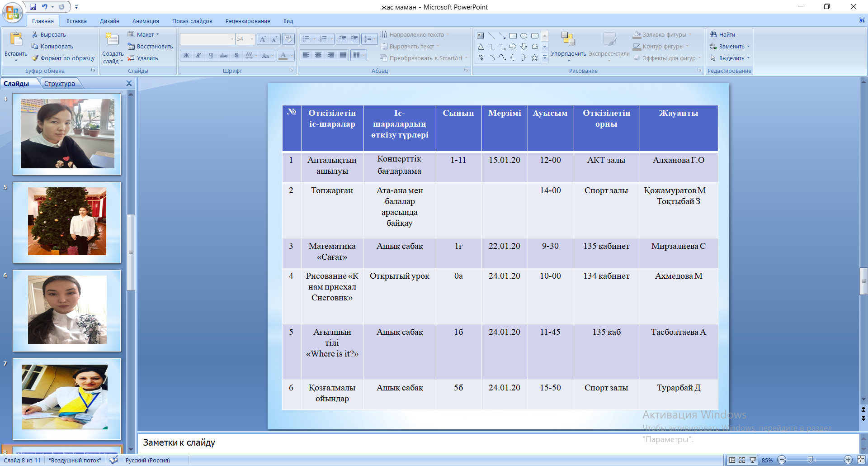Open the Insert (Вставка) ribbon tab
868x466 pixels.
[76, 21]
